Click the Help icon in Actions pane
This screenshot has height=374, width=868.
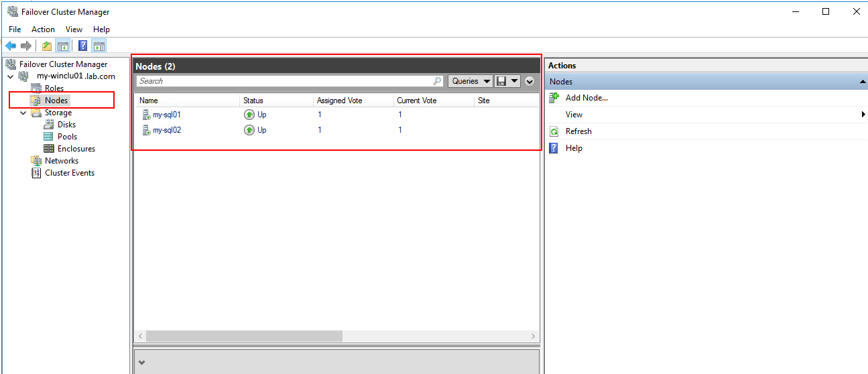554,148
